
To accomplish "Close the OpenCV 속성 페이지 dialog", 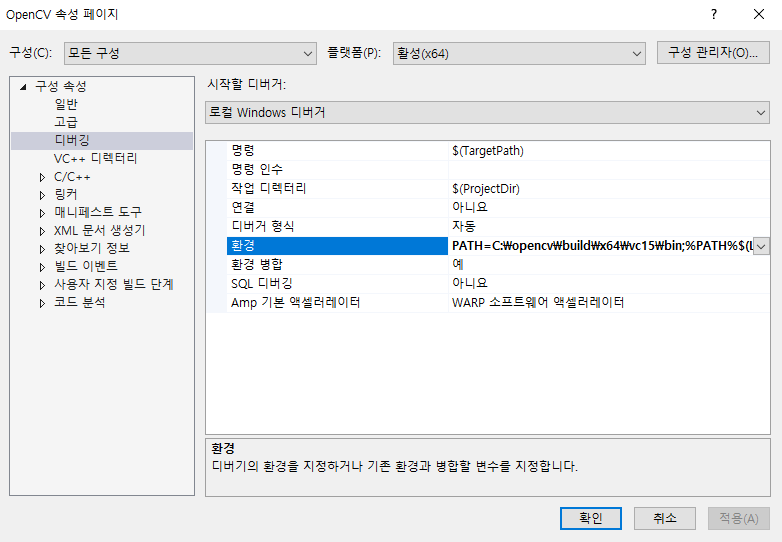I will tap(759, 14).
